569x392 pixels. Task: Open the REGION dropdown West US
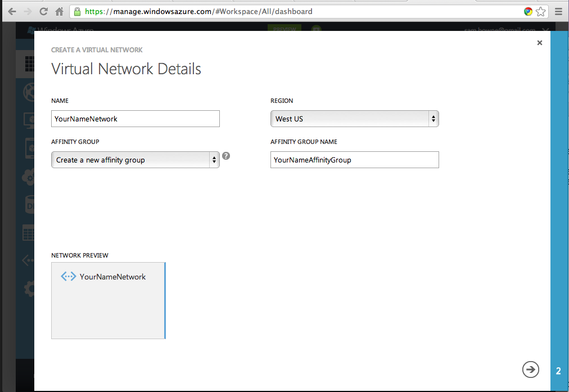(355, 119)
